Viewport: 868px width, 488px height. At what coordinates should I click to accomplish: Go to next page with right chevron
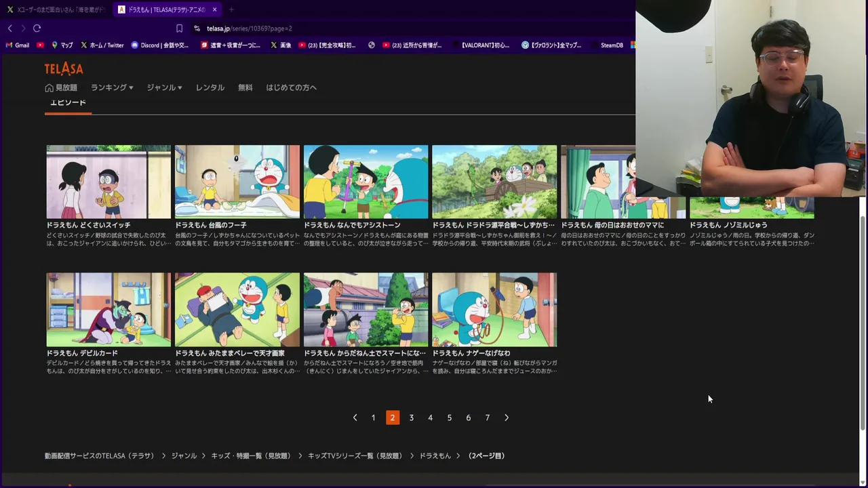click(507, 418)
